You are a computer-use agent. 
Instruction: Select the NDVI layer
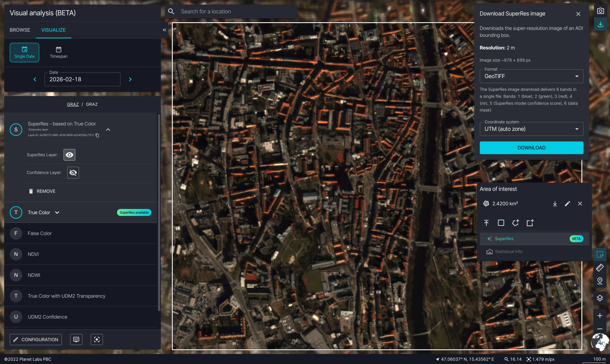[81, 254]
